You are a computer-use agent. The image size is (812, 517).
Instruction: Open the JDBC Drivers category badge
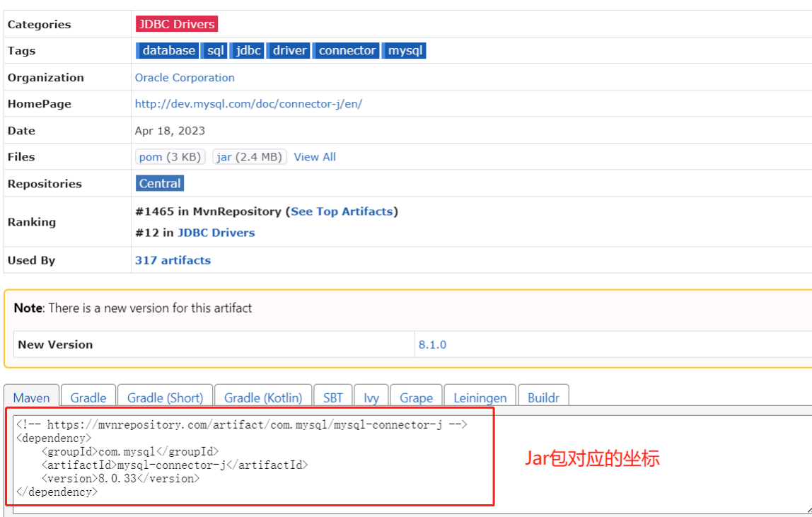click(177, 24)
